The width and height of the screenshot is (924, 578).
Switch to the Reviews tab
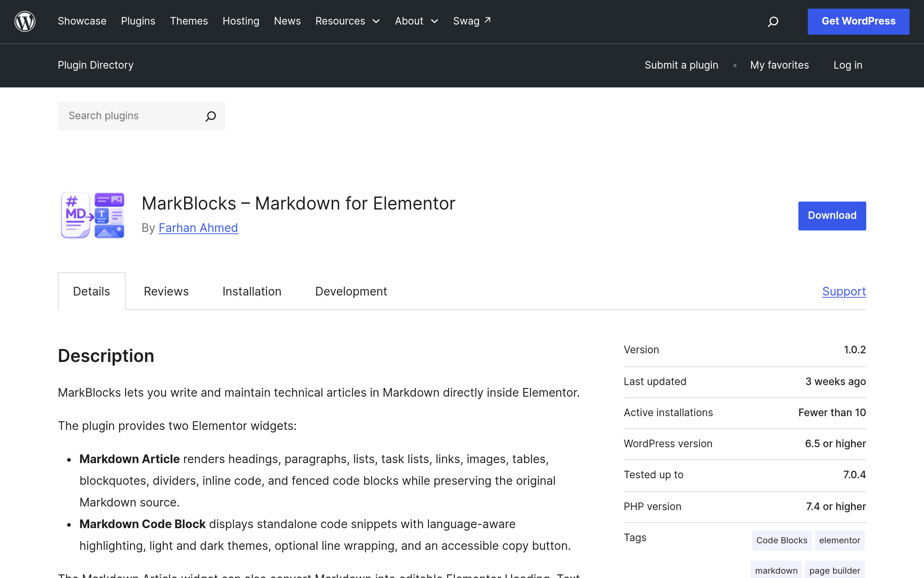coord(166,291)
